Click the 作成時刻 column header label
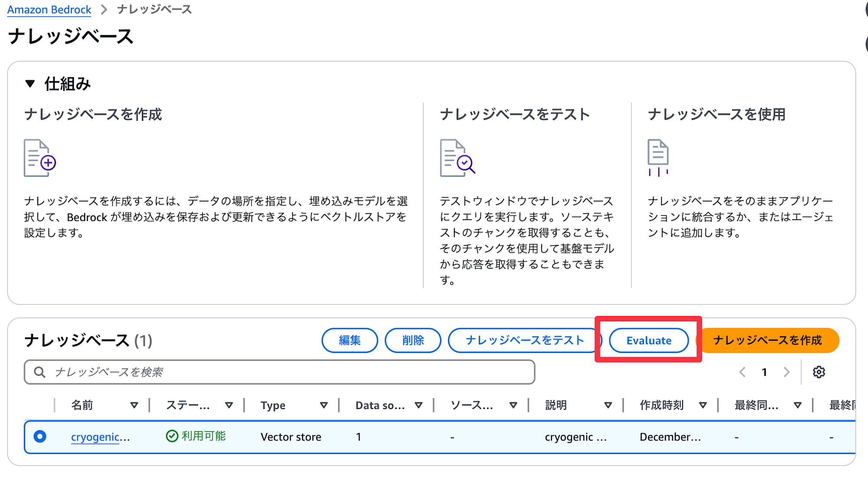Viewport: 868px width, 481px height. pyautogui.click(x=661, y=405)
